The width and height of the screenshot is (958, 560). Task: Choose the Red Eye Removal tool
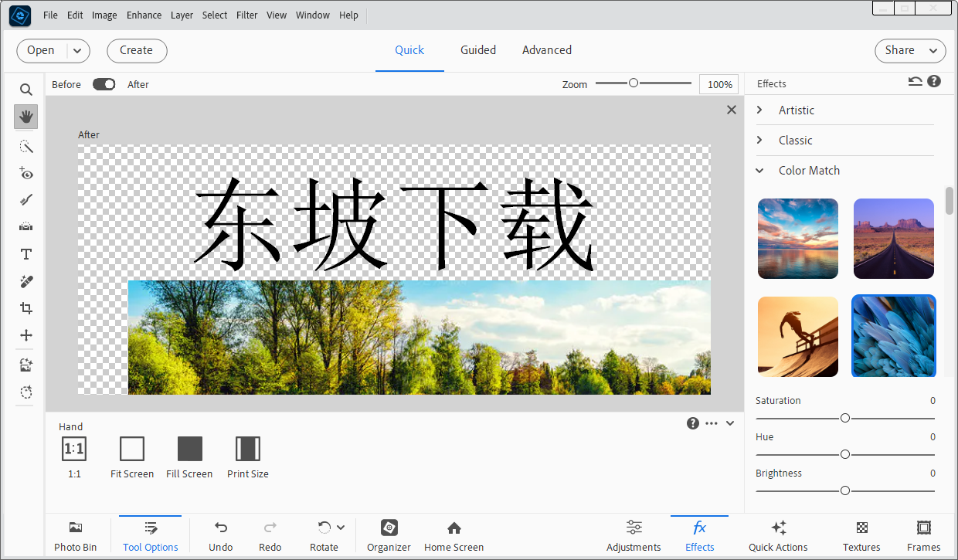click(x=25, y=174)
